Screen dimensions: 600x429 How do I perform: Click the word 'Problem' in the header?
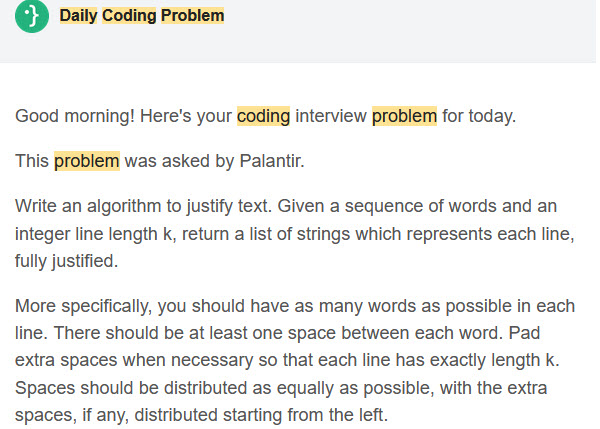click(192, 16)
